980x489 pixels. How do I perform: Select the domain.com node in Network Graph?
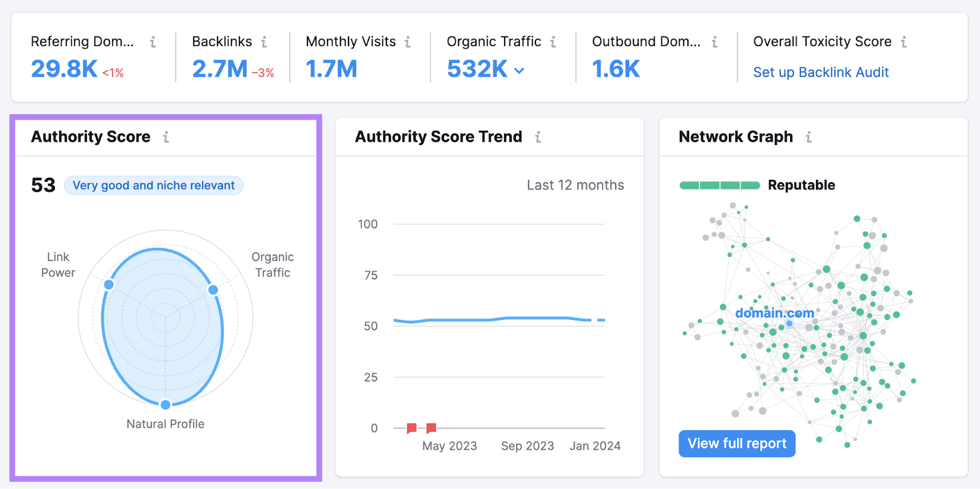[x=789, y=323]
